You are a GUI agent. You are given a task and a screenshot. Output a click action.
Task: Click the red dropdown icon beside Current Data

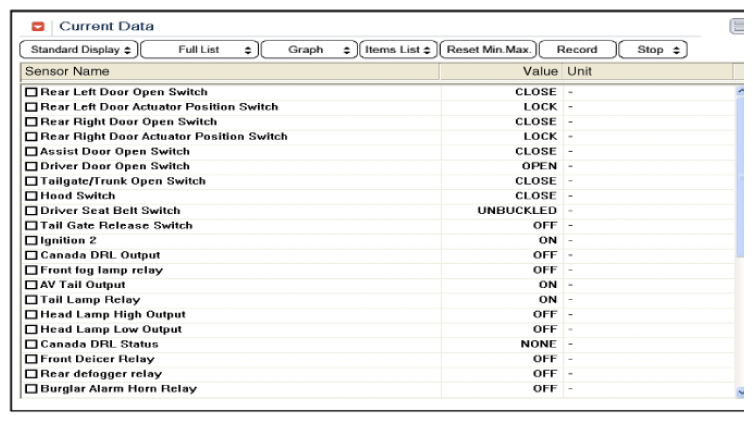(x=38, y=26)
